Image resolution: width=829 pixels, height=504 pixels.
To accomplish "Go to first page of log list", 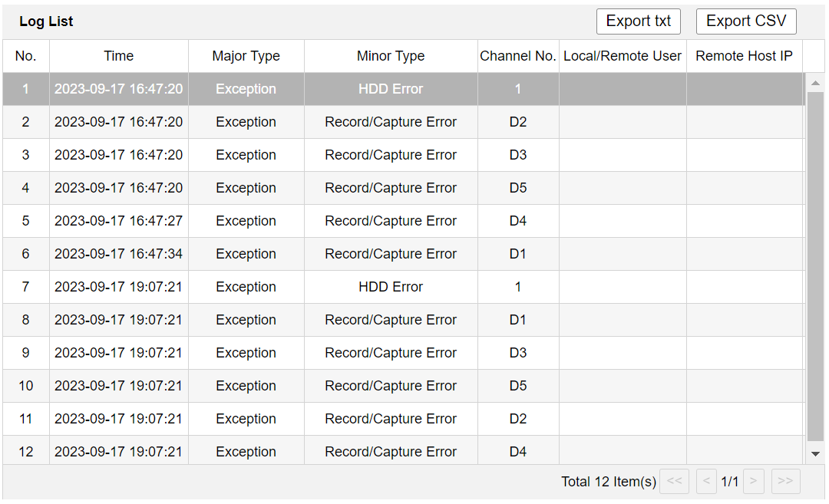I will 674,481.
